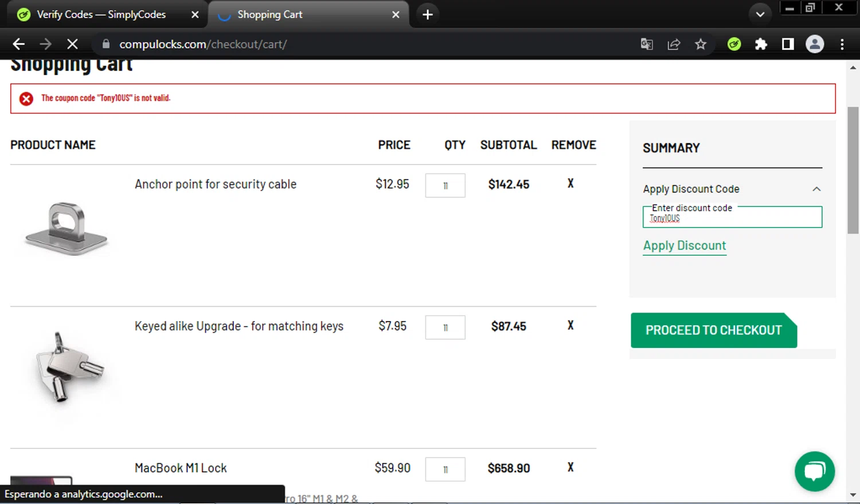Click the browser forward arrow

tap(45, 44)
